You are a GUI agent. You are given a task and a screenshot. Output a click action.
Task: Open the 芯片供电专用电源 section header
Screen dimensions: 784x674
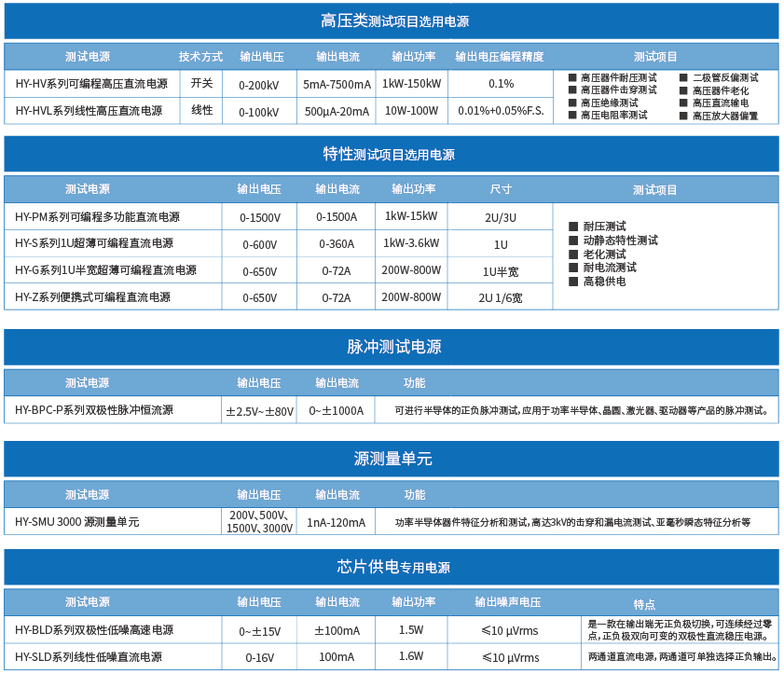pos(392,567)
